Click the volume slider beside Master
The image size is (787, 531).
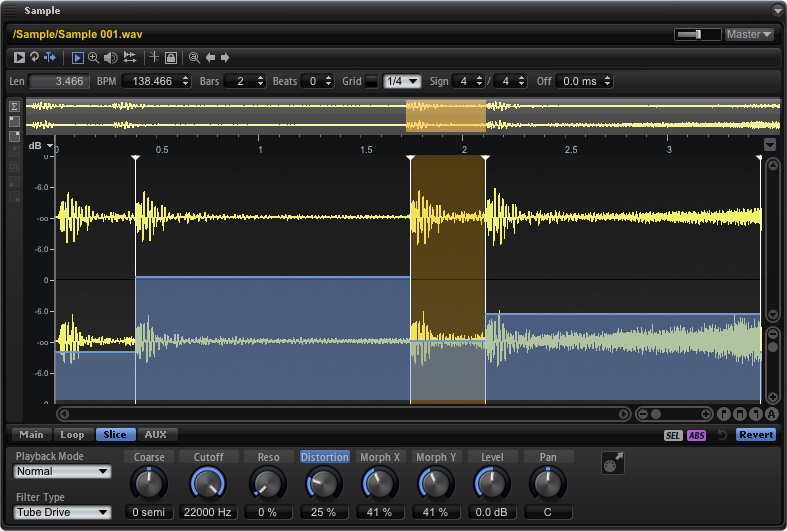click(697, 34)
